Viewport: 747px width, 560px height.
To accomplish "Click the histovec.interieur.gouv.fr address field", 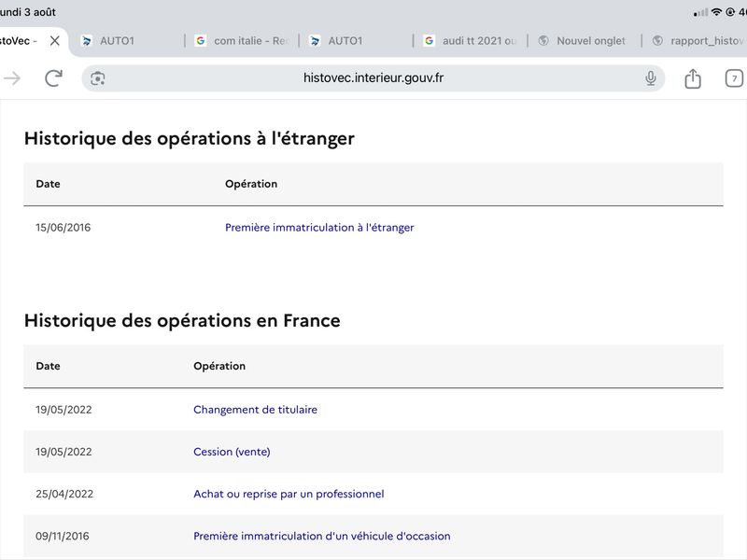I will 373,78.
